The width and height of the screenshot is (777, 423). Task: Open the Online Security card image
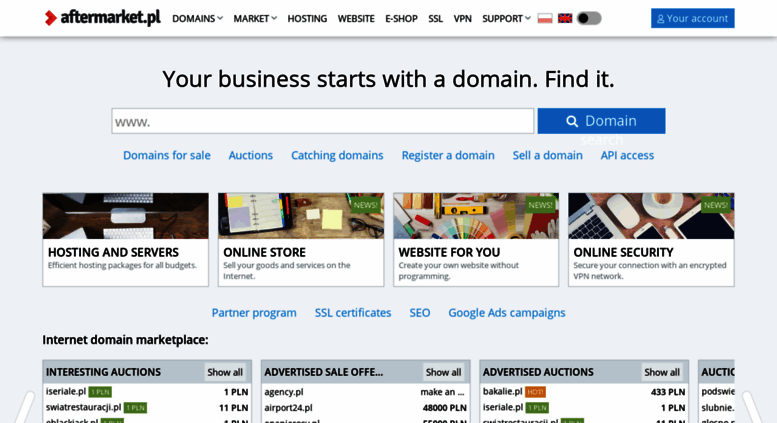click(x=651, y=216)
